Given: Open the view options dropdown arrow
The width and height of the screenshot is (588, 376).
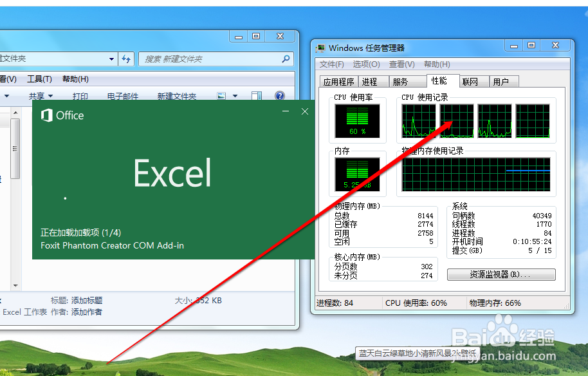Looking at the screenshot, I should (235, 96).
